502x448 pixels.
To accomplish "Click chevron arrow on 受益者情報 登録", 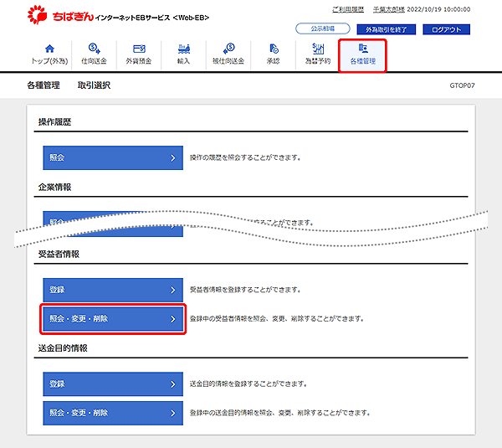I will tap(173, 290).
